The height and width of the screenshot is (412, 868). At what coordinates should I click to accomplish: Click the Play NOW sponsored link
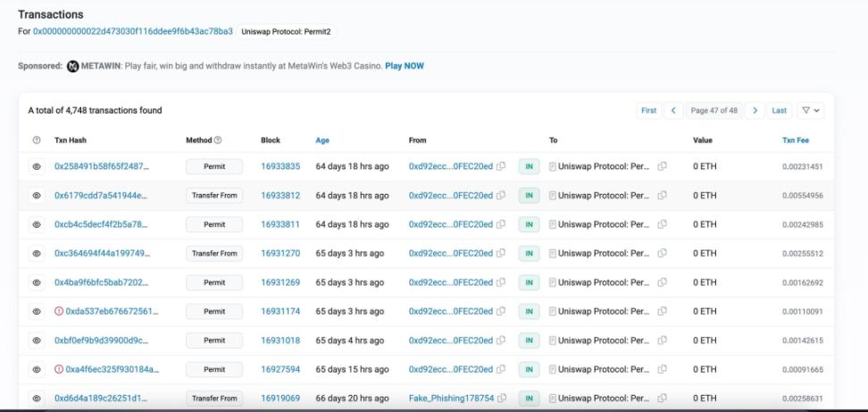pyautogui.click(x=405, y=66)
